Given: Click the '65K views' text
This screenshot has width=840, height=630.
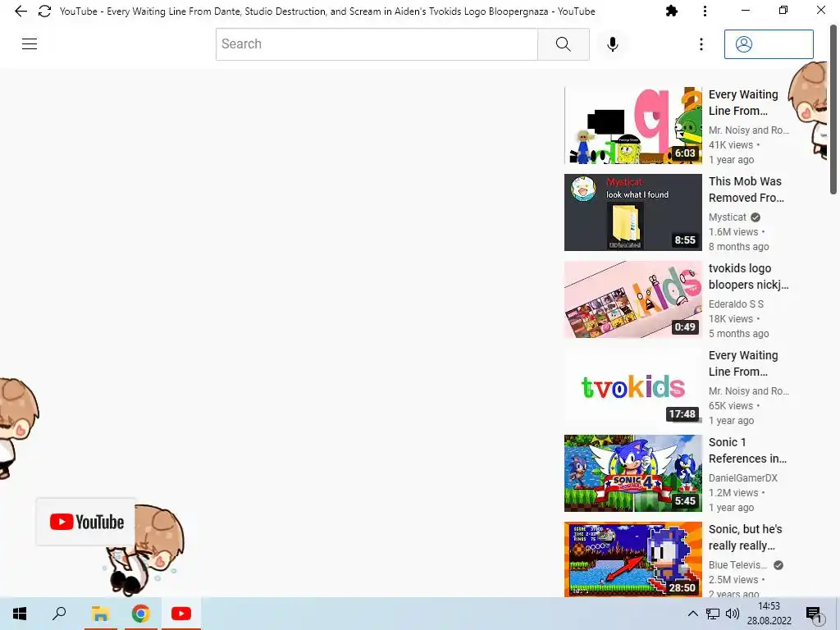Looking at the screenshot, I should [731, 405].
